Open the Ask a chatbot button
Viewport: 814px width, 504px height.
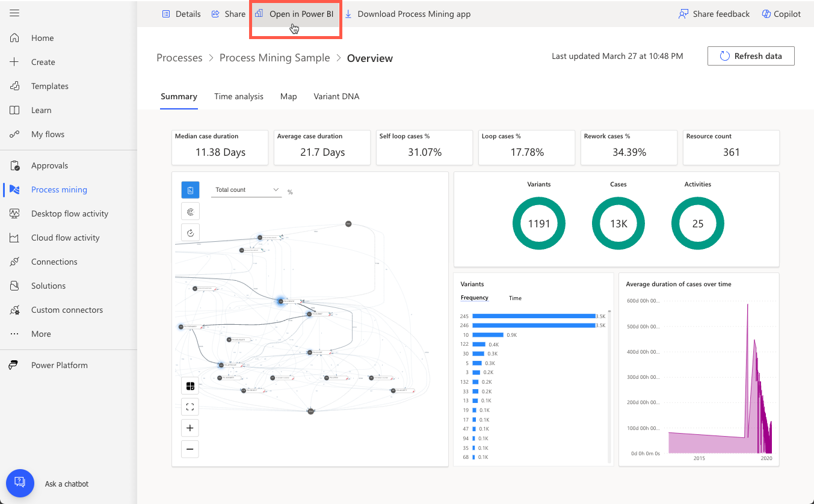pyautogui.click(x=20, y=483)
